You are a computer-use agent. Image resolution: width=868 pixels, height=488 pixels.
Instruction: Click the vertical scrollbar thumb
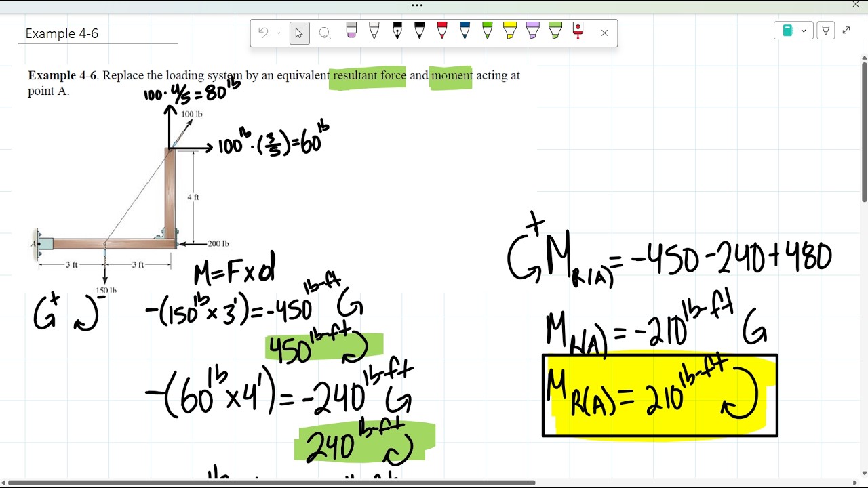pos(864,132)
